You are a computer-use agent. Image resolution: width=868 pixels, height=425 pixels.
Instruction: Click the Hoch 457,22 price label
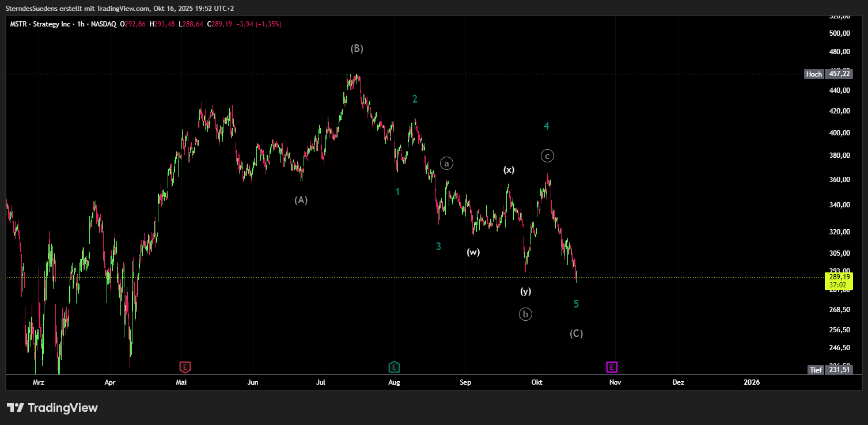tap(828, 74)
